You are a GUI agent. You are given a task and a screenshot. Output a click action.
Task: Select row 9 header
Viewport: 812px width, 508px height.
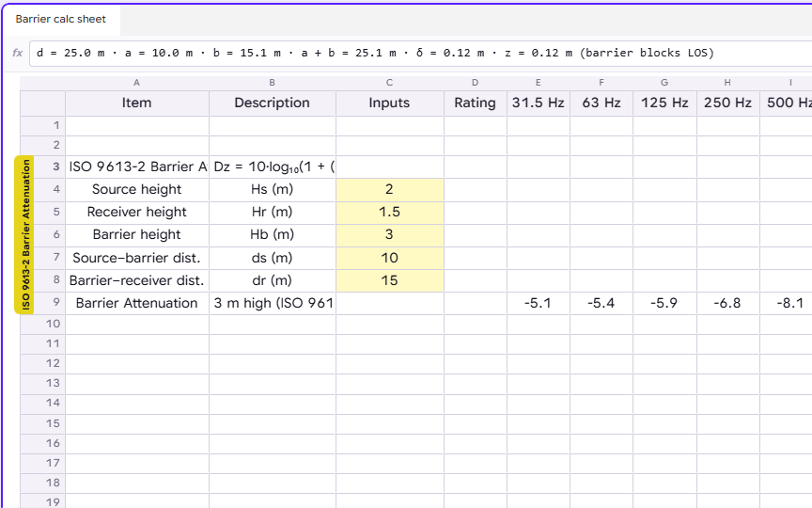pyautogui.click(x=42, y=302)
